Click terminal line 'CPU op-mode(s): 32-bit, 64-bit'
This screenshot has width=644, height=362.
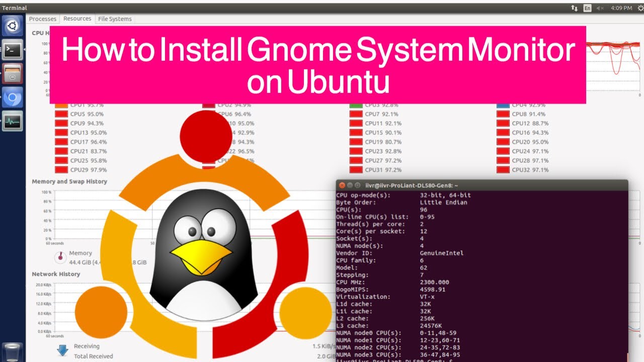(x=404, y=195)
